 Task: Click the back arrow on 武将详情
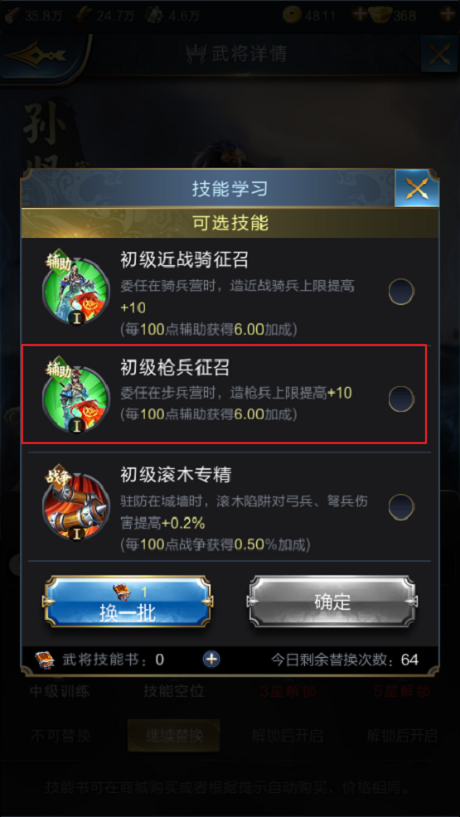pos(36,55)
